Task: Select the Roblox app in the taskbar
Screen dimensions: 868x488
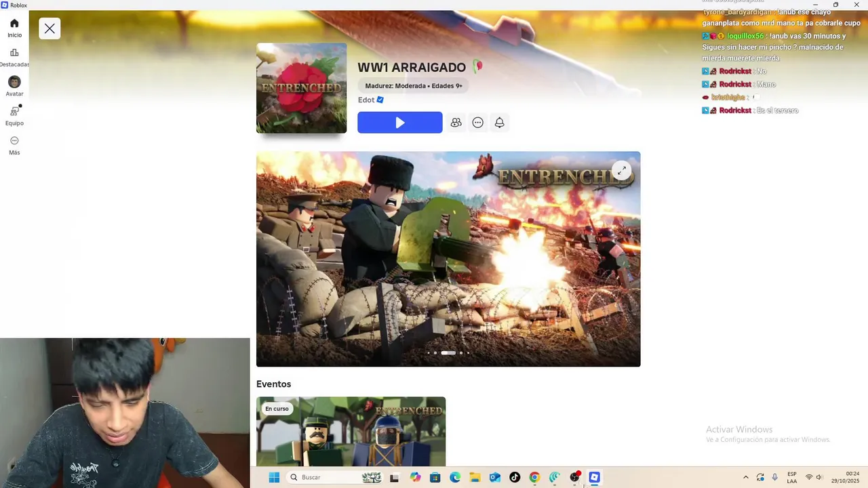Action: [x=595, y=477]
